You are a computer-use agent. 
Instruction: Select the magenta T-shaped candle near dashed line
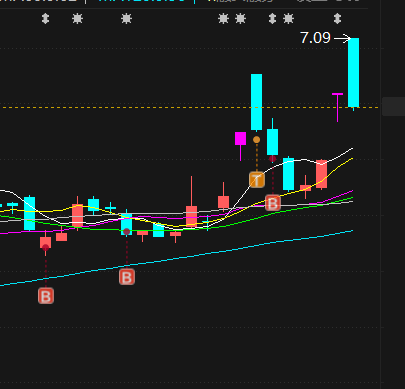[x=337, y=107]
